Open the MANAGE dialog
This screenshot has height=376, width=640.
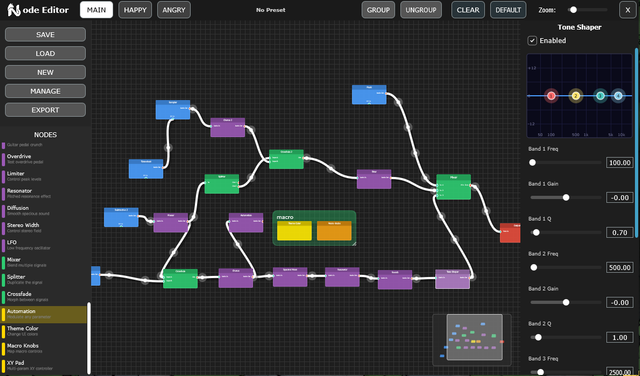[x=45, y=91]
